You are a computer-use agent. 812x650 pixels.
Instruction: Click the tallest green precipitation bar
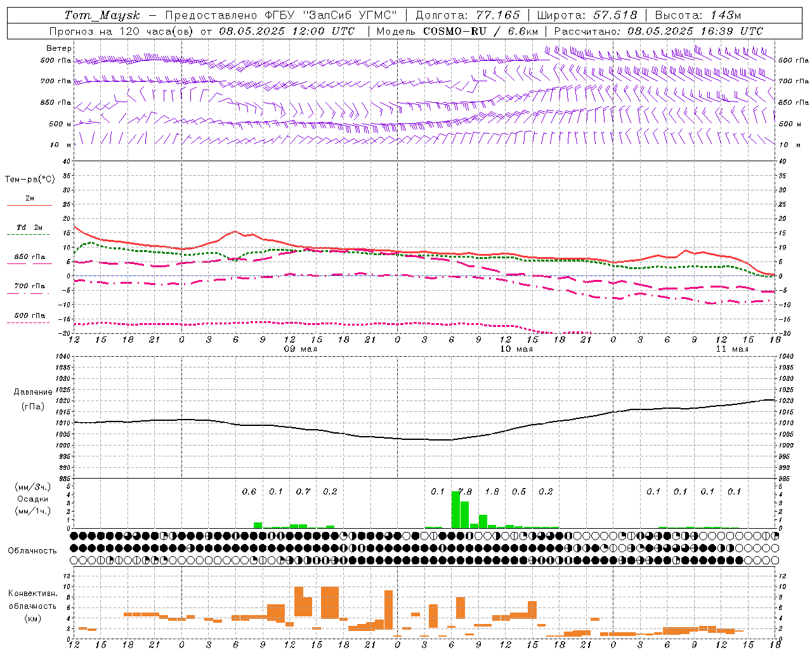pyautogui.click(x=455, y=510)
